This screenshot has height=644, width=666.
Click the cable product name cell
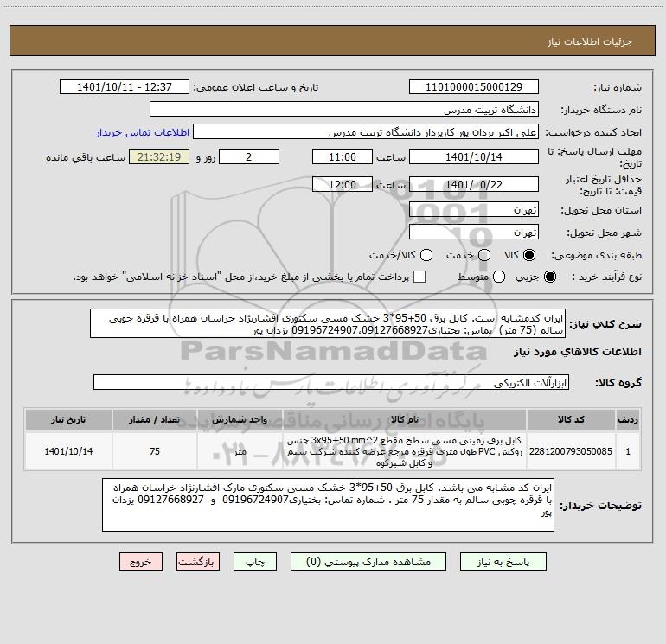tap(405, 451)
